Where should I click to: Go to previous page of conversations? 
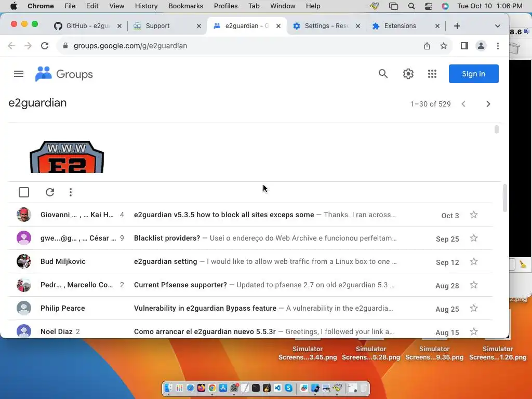pos(463,104)
